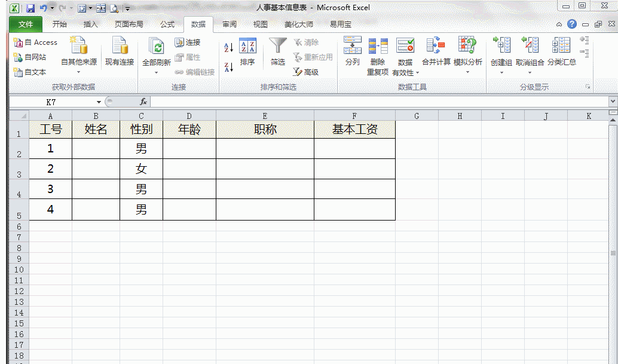Open 高级 advanced filter
The height and width of the screenshot is (364, 618).
(305, 72)
